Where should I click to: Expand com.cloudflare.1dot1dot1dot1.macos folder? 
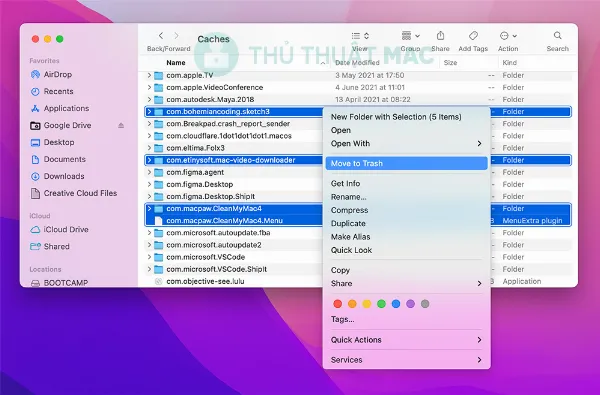pos(149,136)
